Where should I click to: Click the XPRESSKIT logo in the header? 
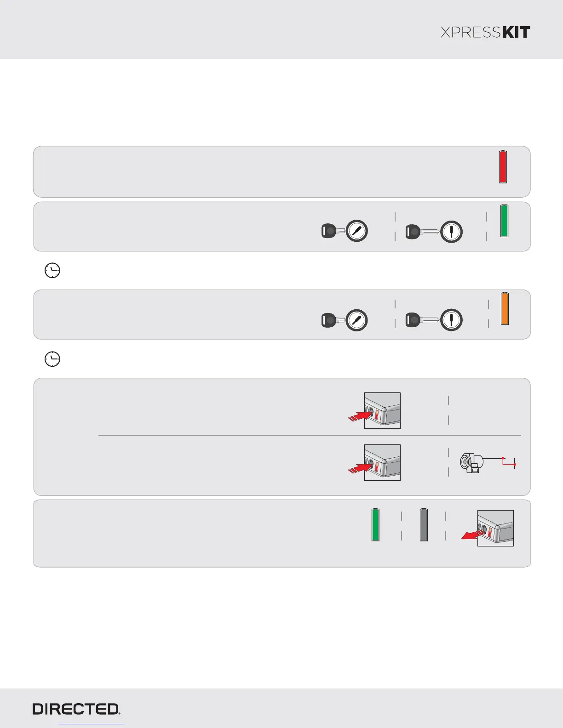coord(485,32)
